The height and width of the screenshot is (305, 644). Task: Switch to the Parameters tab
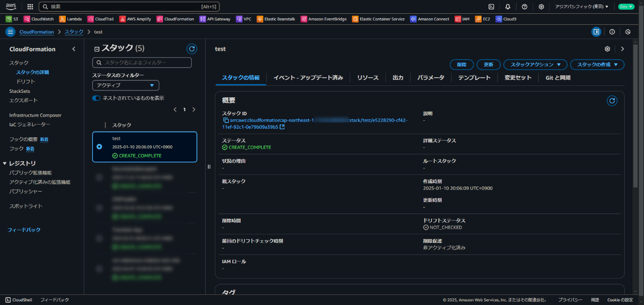pyautogui.click(x=431, y=78)
